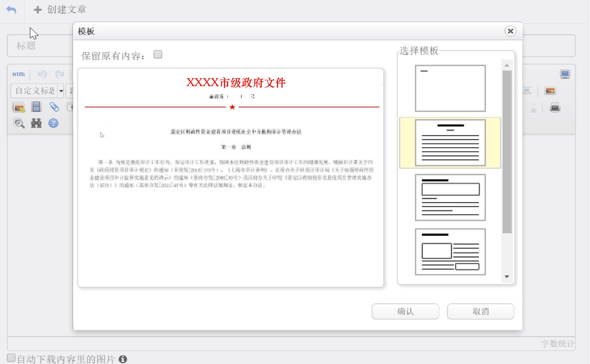The width and height of the screenshot is (590, 364).
Task: Toggle fullscreen editor with monitor icon
Action: click(565, 74)
